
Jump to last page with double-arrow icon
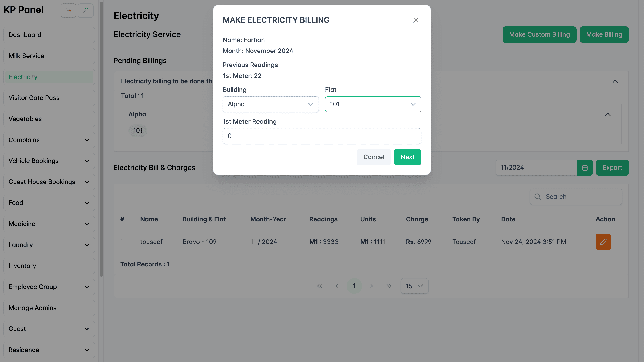coord(389,286)
